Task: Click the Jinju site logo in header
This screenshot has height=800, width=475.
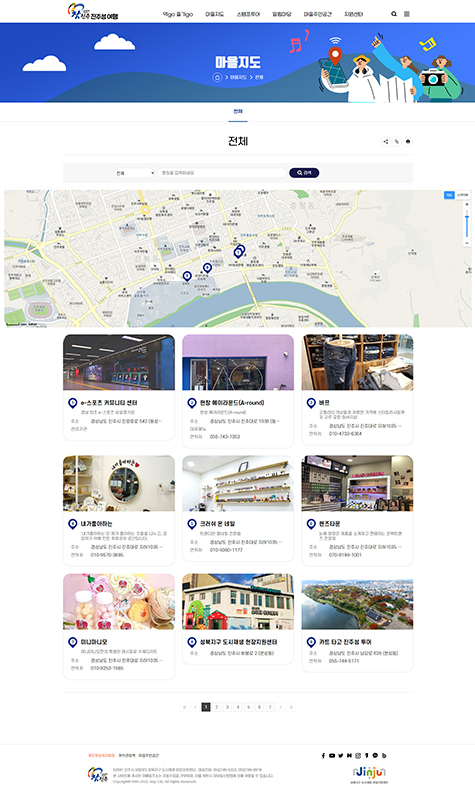Action: click(93, 12)
